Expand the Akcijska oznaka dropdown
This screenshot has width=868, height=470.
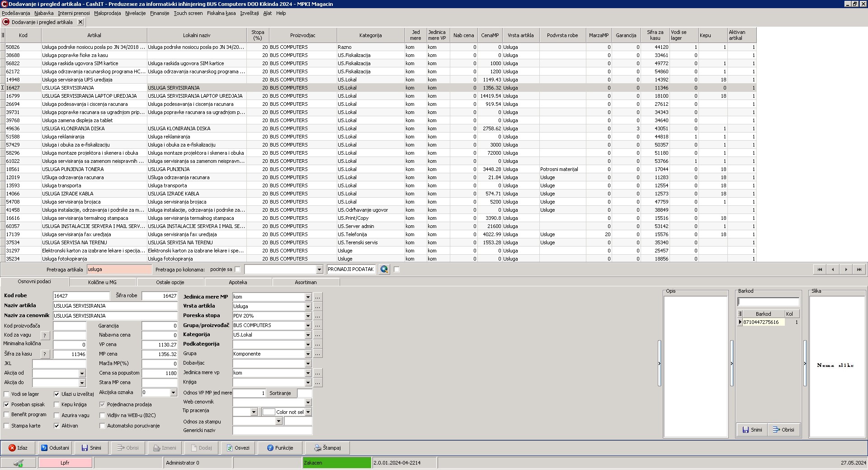coord(173,393)
